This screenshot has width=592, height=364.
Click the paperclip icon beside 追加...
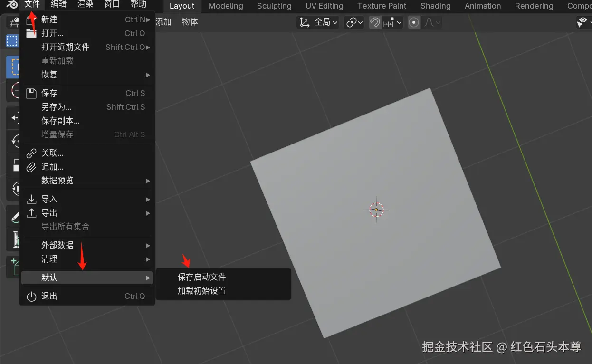(31, 167)
